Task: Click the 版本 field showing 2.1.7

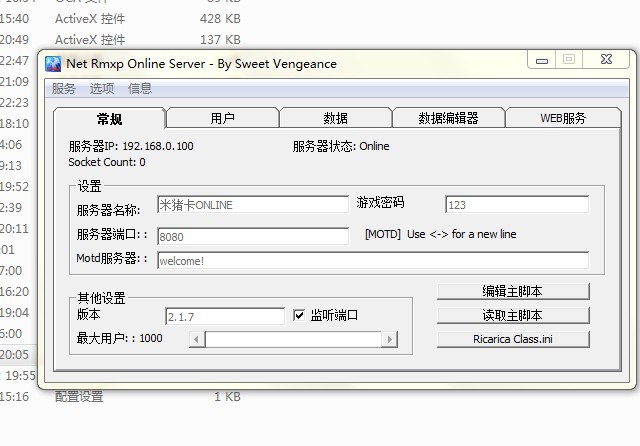Action: 225,317
